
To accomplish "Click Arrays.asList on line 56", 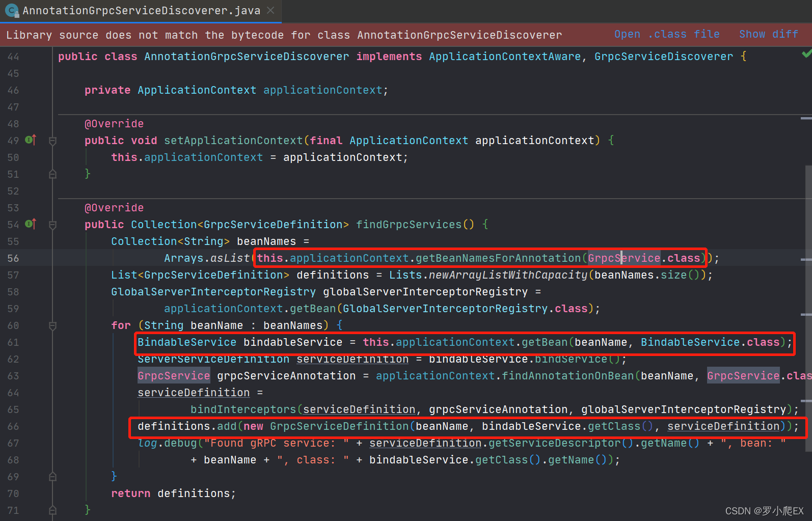I will (207, 258).
